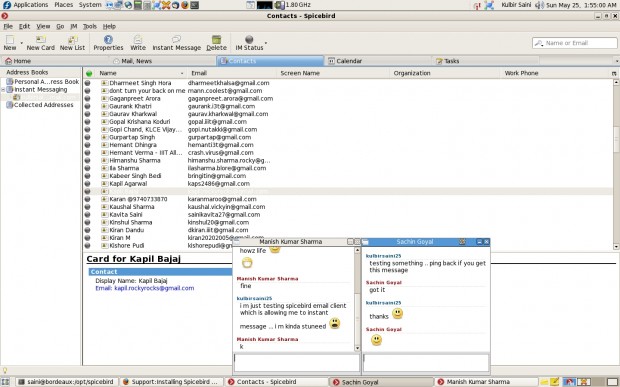Click the Screen Name column header
This screenshot has width=620, height=387.
(333, 73)
